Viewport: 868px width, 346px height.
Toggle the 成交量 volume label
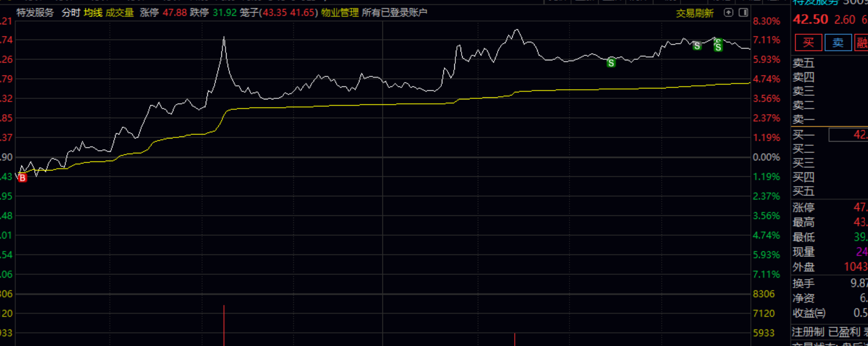tap(119, 13)
